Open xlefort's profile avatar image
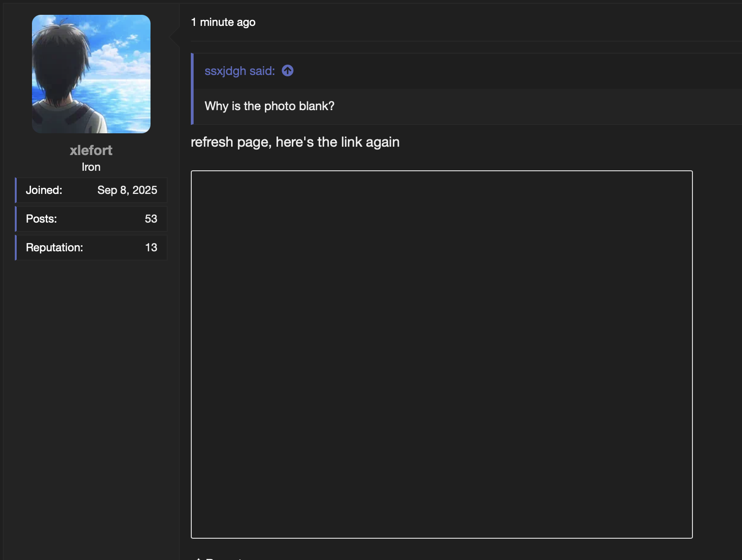The height and width of the screenshot is (560, 742). [x=91, y=74]
